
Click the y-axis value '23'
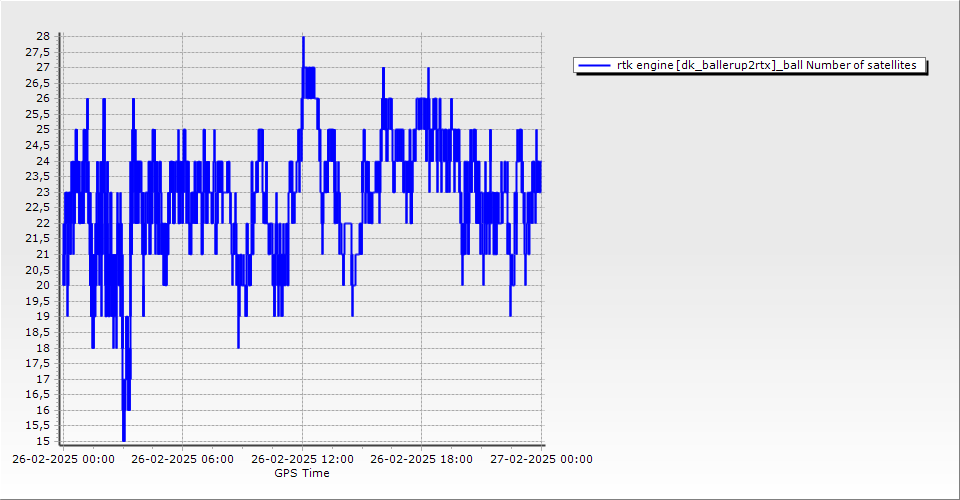point(43,192)
